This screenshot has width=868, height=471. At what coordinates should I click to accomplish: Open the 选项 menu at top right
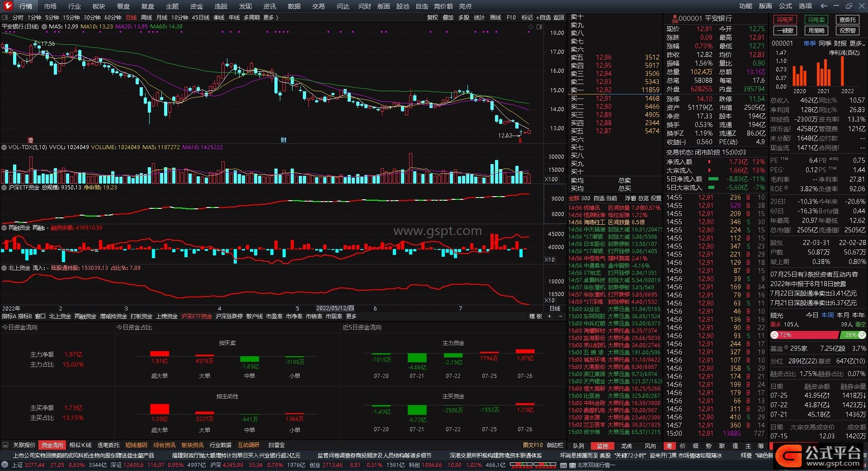805,6
